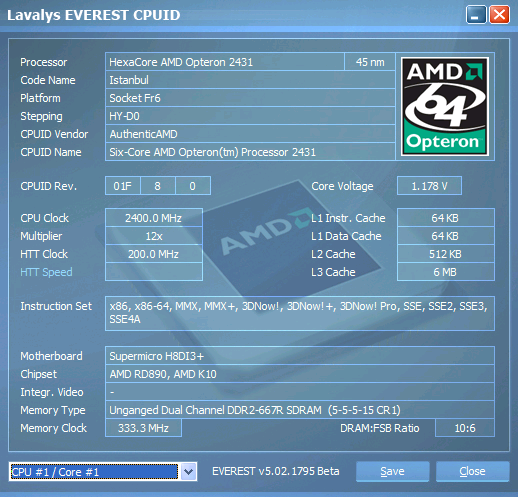Viewport: 518px width, 497px height.
Task: Minimize the EVEREST CPUID window
Action: (x=476, y=15)
